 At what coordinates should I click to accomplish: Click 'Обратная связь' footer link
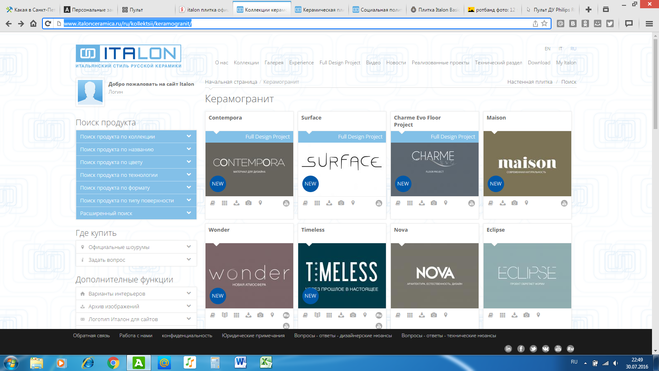91,336
